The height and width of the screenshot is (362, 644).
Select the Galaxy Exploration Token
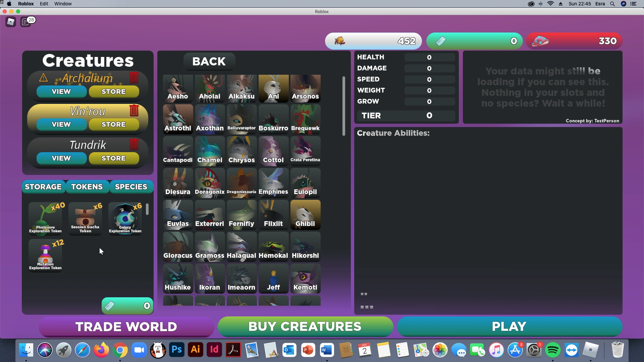point(125,218)
